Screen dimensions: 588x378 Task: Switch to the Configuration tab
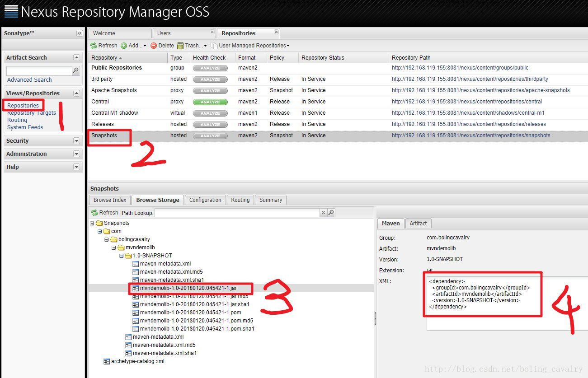click(205, 200)
